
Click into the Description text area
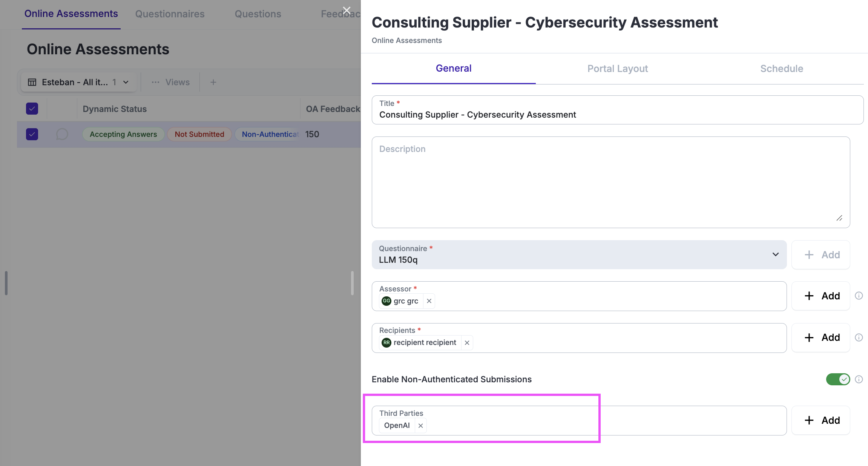[610, 182]
